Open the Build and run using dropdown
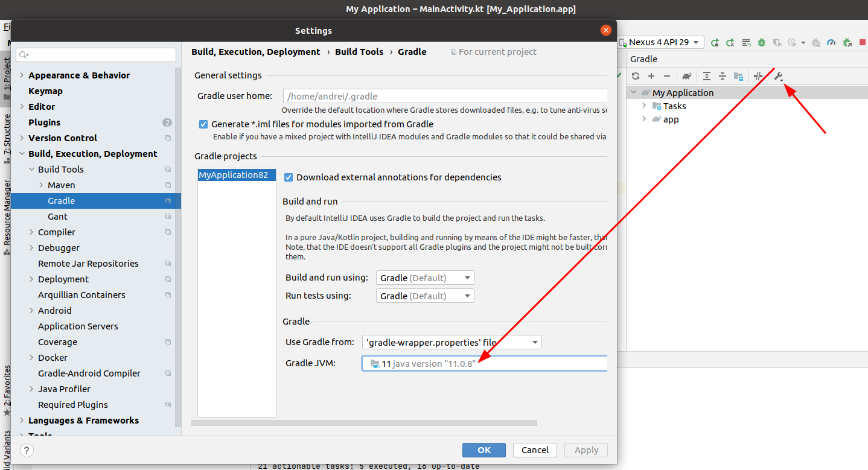 [425, 278]
